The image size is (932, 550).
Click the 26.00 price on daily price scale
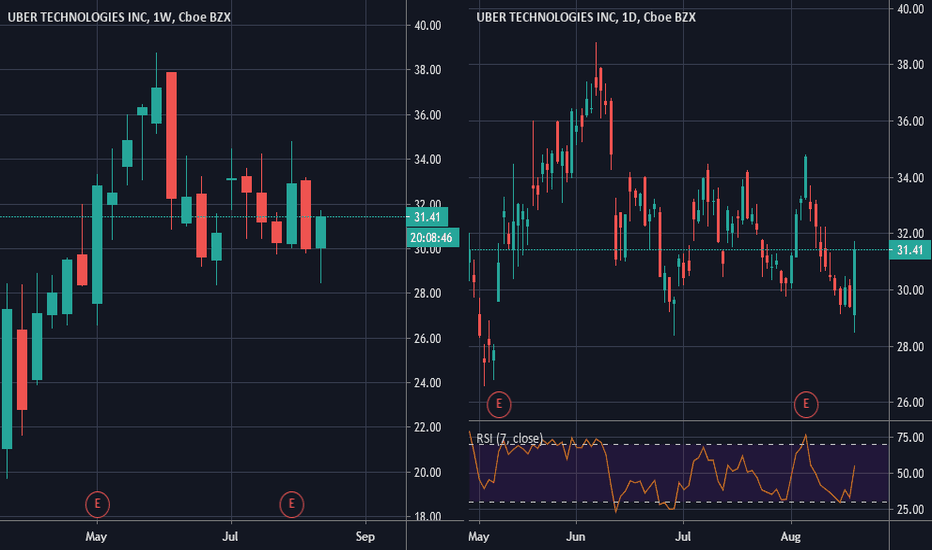click(x=910, y=403)
